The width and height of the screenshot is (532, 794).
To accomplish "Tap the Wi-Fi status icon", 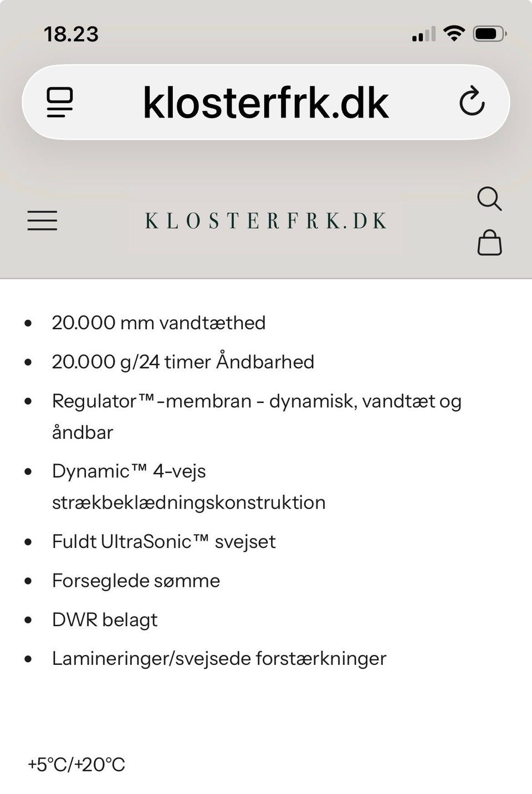I will (x=454, y=34).
